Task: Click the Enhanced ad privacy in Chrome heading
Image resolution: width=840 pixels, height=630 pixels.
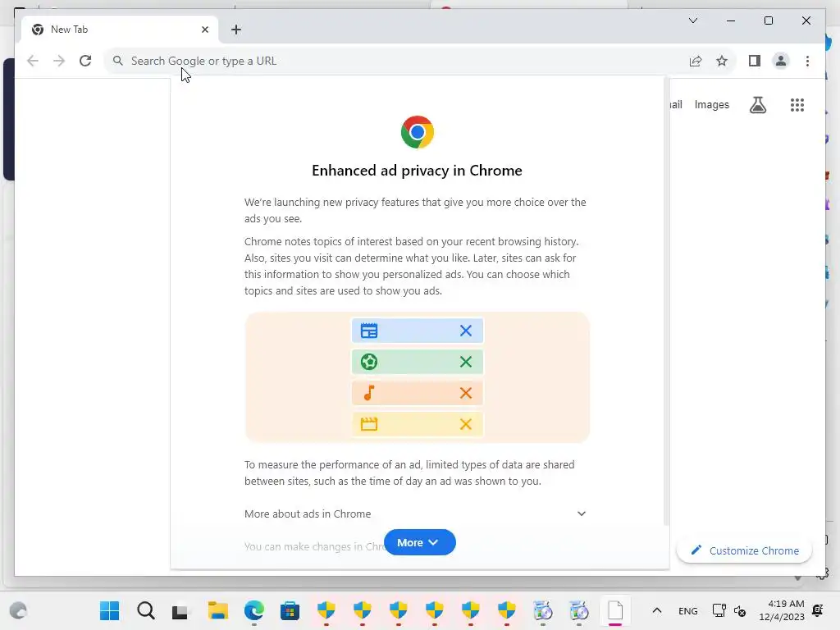Action: [417, 171]
